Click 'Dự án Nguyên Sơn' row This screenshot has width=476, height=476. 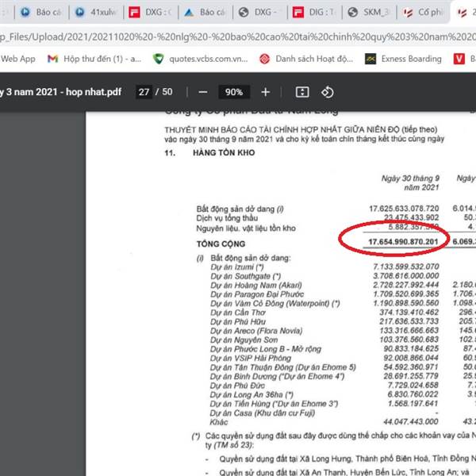pyautogui.click(x=244, y=340)
